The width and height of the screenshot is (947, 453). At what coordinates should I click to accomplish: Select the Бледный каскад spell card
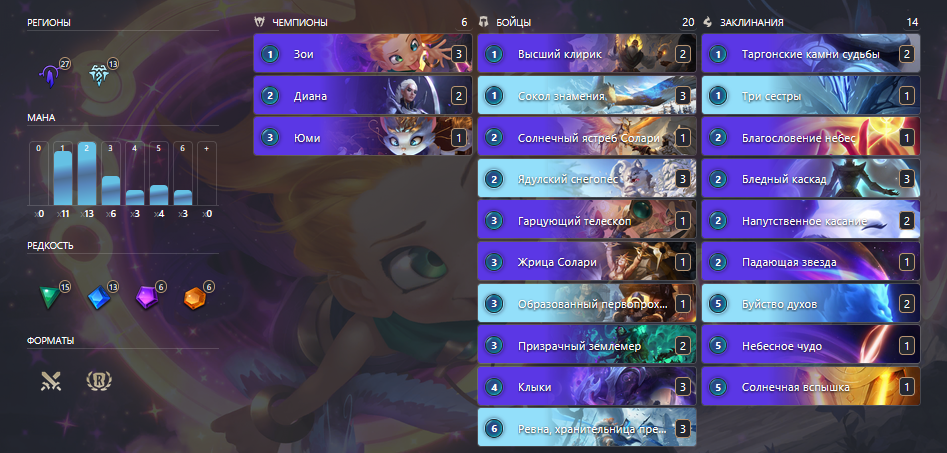[x=811, y=179]
